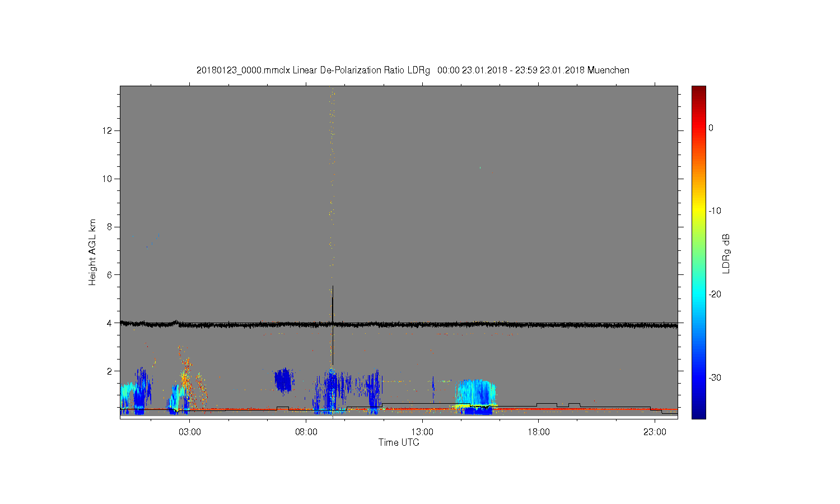Click the 'Height AGL km' y-axis label
Viewport: 840px width, 504px height.
pos(92,252)
